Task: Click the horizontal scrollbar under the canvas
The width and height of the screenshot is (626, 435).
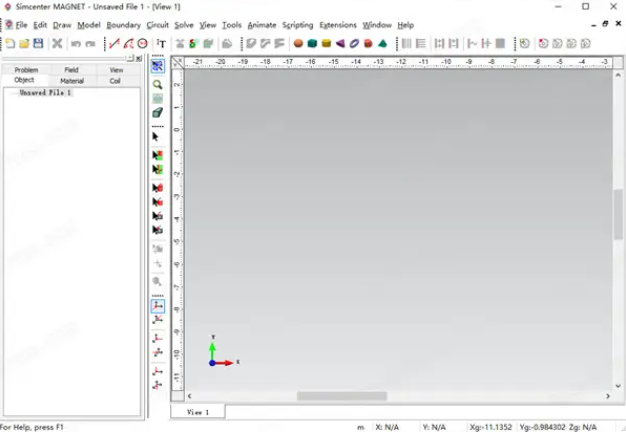Action: pyautogui.click(x=342, y=397)
